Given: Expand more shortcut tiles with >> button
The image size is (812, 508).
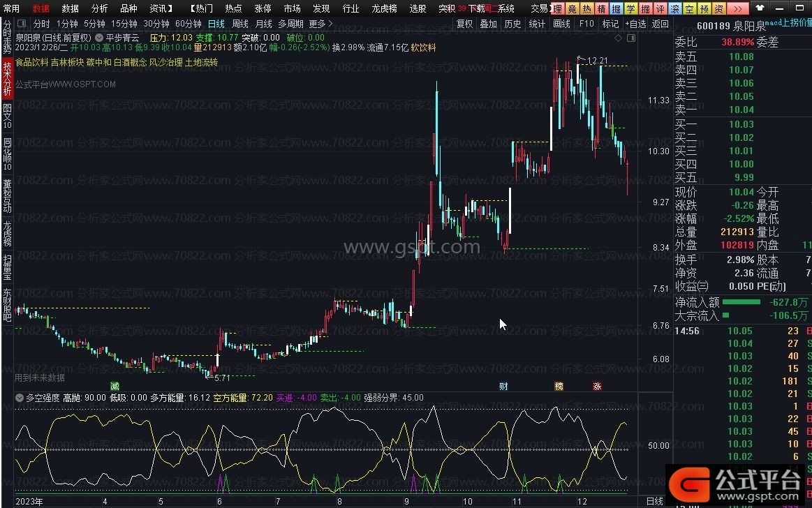Looking at the screenshot, I should (x=737, y=8).
